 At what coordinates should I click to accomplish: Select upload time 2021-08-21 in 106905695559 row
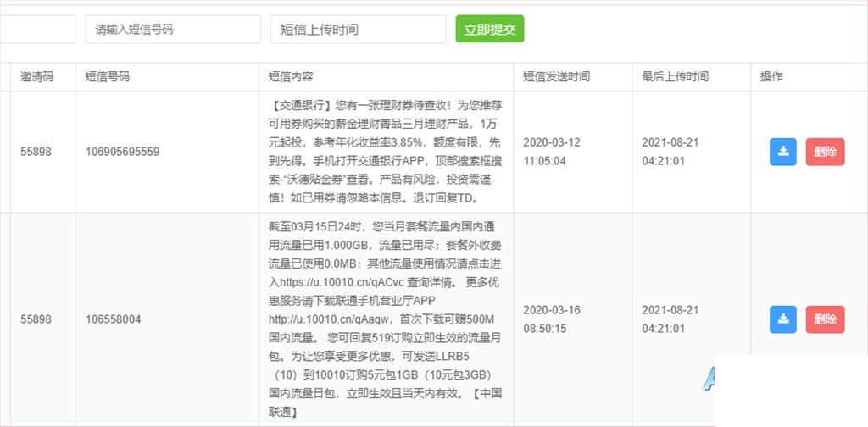[670, 152]
